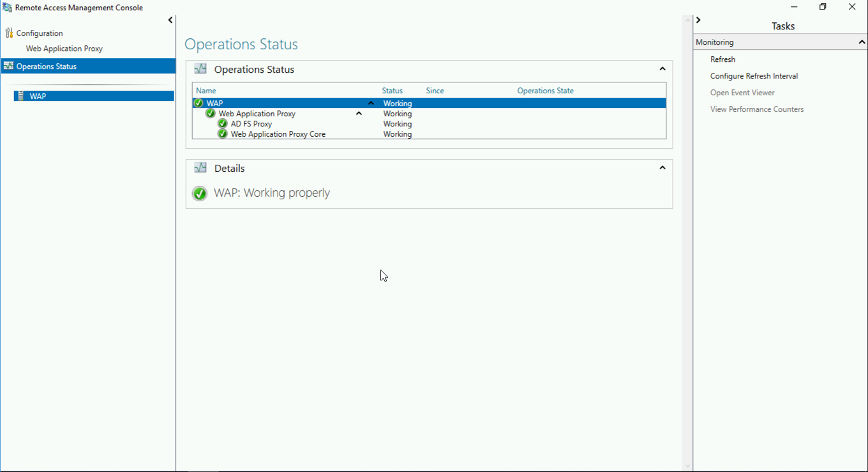The height and width of the screenshot is (472, 868).
Task: Sort list by the Status column header
Action: tap(393, 91)
